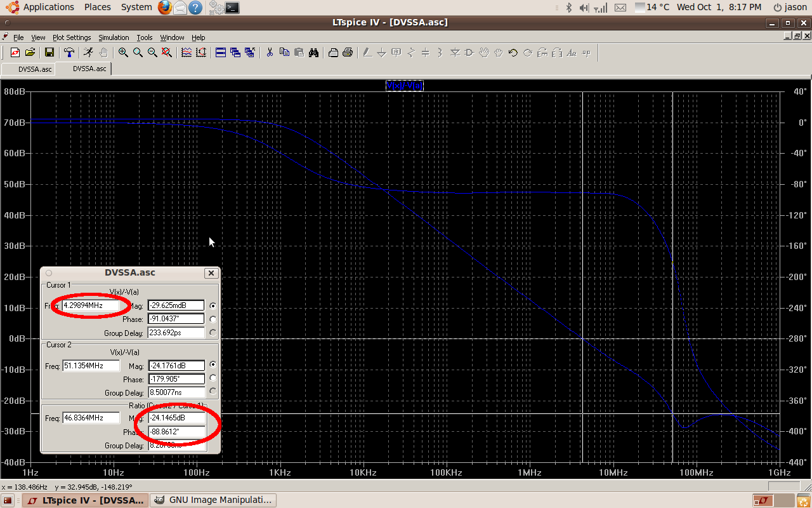Viewport: 812px width, 508px height.
Task: Click the Halt simulation hand icon
Action: point(103,53)
